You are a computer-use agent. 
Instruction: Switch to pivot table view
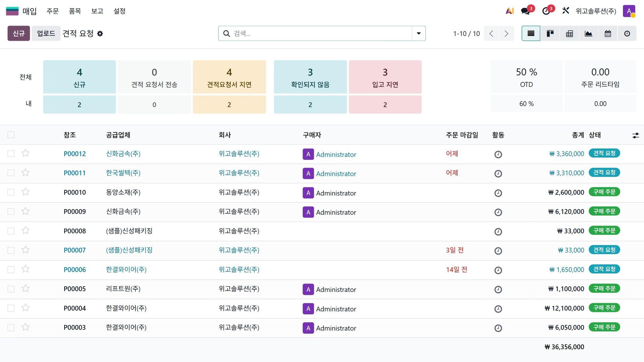569,34
